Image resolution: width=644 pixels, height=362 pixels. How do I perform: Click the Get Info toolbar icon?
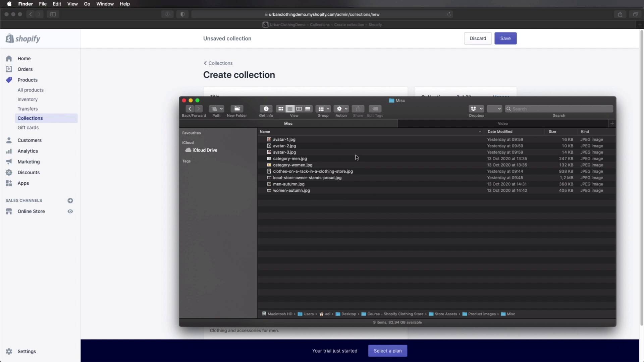point(266,109)
